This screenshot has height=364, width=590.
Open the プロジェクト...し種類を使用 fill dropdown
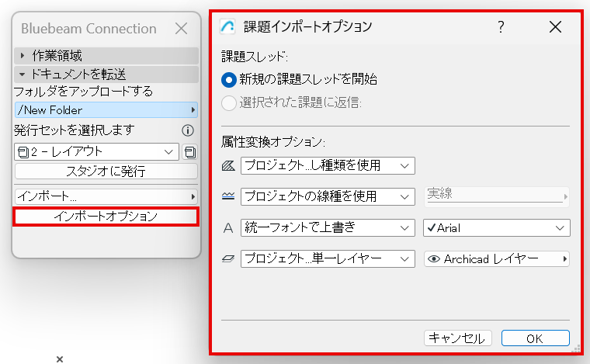click(328, 166)
